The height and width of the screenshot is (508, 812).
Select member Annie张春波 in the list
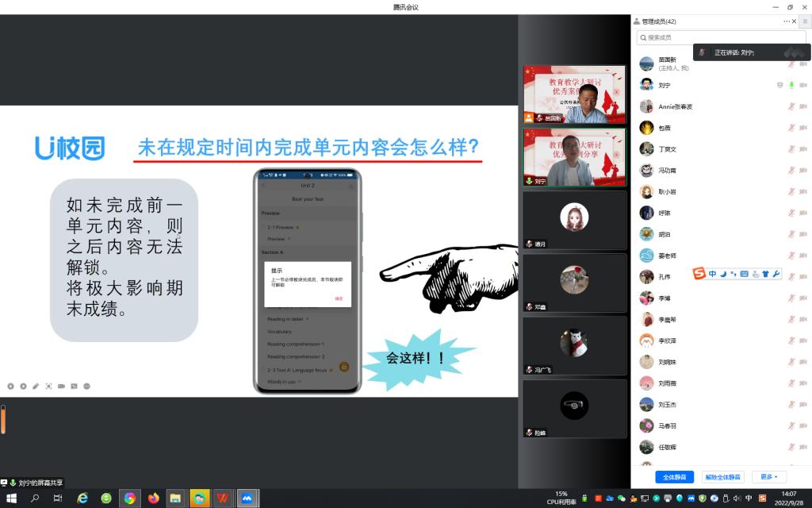(x=675, y=106)
